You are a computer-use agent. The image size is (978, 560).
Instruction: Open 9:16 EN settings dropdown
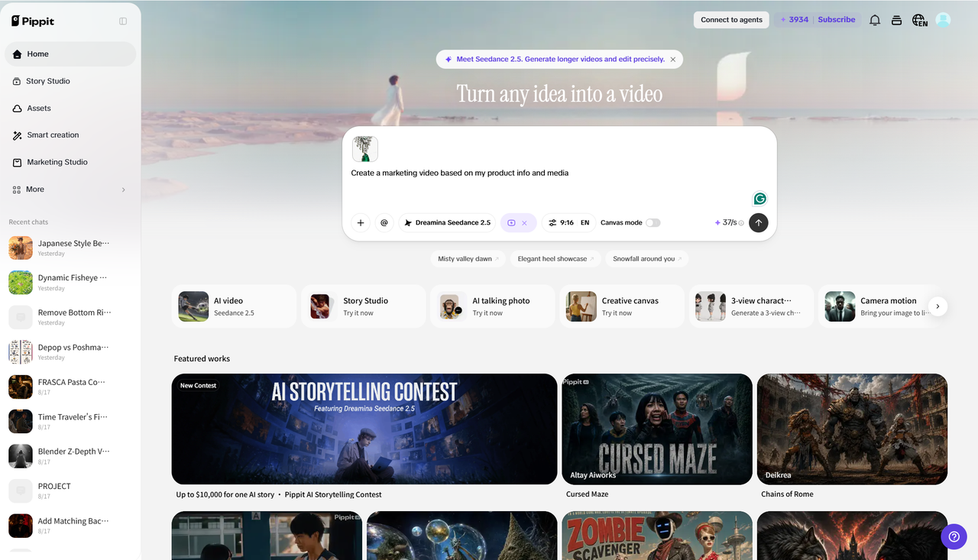pos(568,223)
